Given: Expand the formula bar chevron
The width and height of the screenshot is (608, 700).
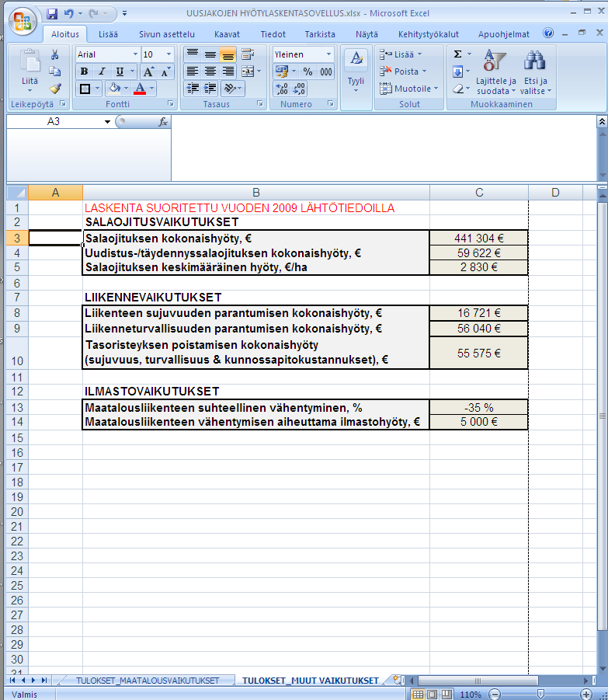Looking at the screenshot, I should tap(603, 121).
